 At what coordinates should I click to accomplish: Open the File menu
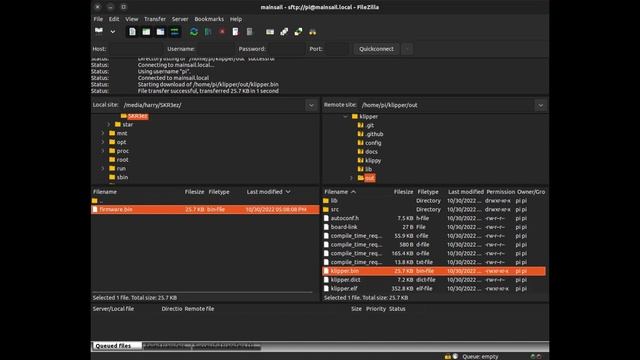click(x=98, y=19)
